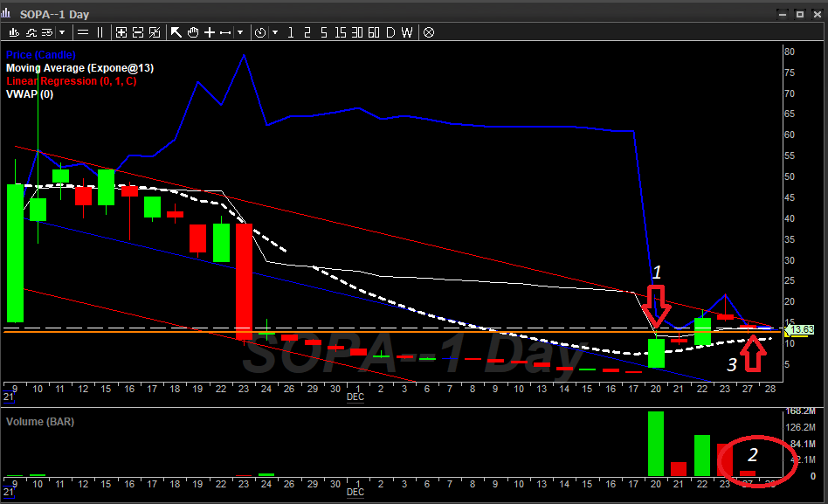Viewport: 828px width, 504px height.
Task: Click the zoom reset box icon
Action: tap(155, 32)
